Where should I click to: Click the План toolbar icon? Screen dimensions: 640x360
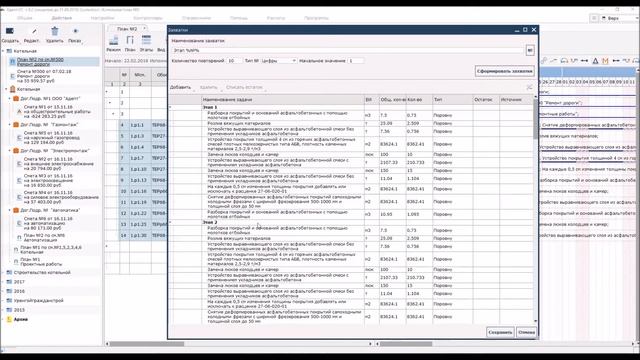click(130, 40)
